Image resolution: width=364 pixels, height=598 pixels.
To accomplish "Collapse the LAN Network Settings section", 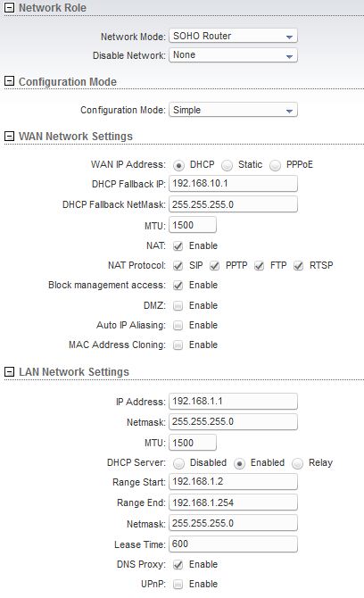I will point(9,371).
